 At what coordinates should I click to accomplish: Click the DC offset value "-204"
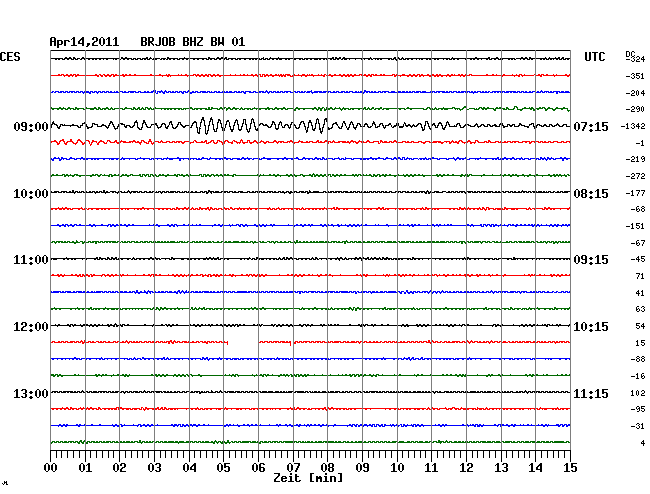pyautogui.click(x=635, y=93)
